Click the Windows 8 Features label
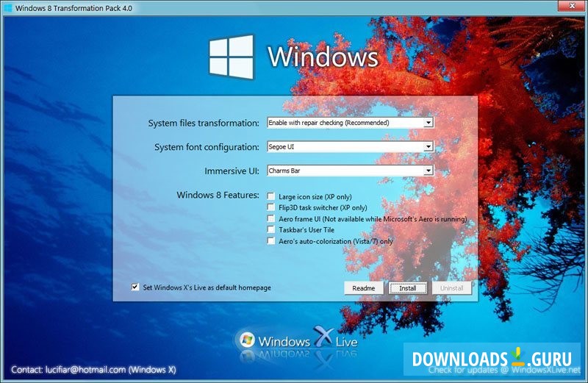Screen dimensions: 588x383 coord(218,195)
